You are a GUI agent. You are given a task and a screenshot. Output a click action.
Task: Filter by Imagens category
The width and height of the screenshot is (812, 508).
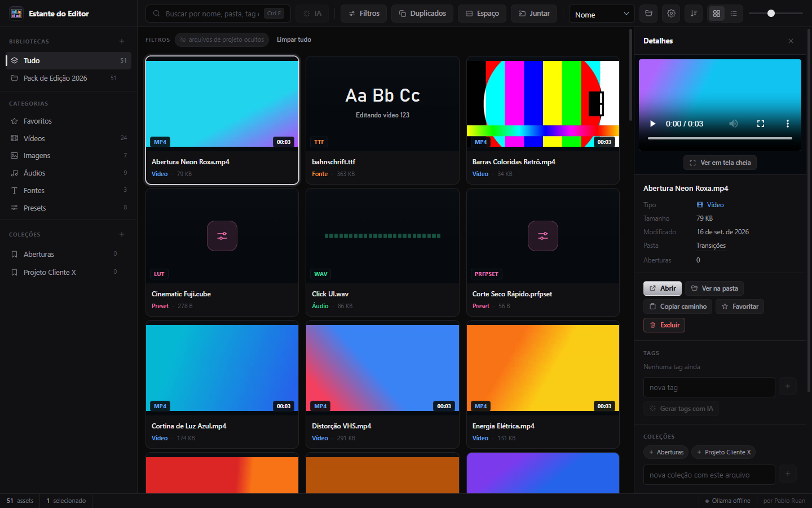(69, 156)
